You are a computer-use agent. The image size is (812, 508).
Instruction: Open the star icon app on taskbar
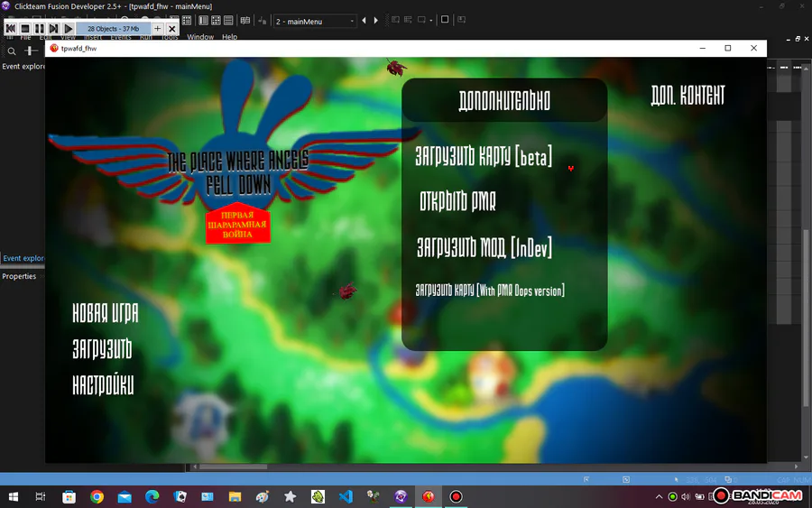tap(290, 496)
